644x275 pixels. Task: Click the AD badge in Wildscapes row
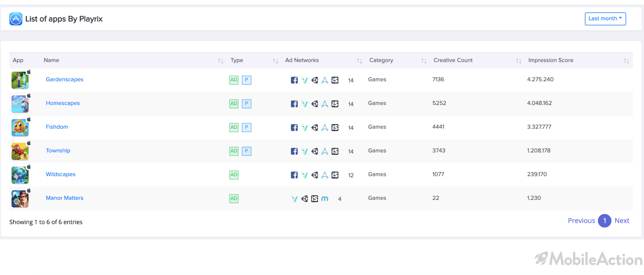pyautogui.click(x=234, y=175)
